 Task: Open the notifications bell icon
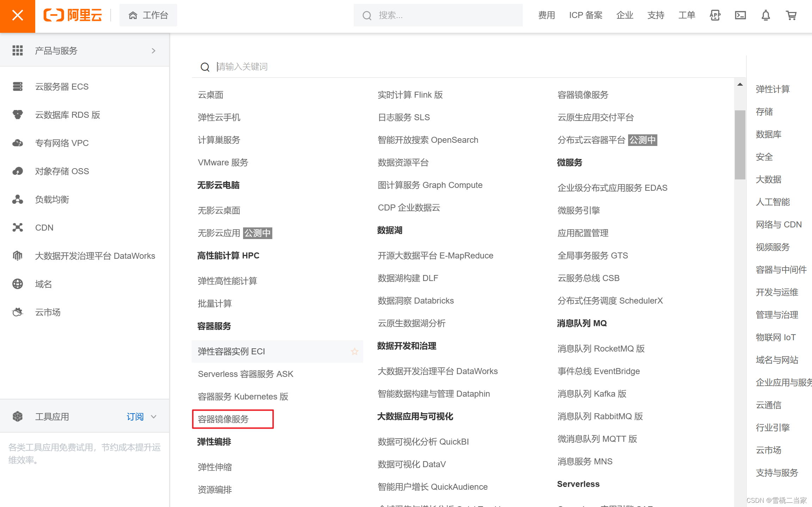point(765,15)
